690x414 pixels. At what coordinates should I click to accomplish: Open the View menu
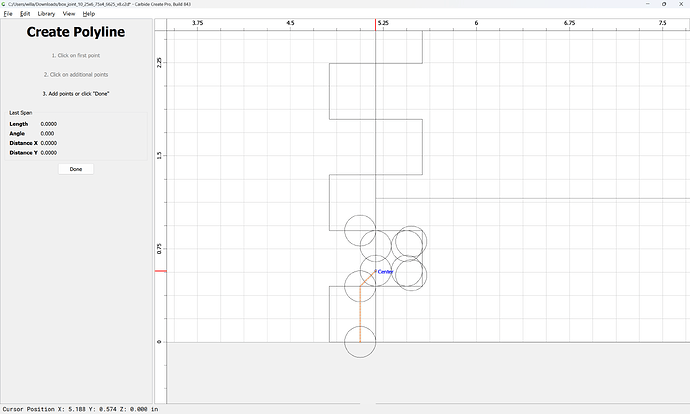[x=69, y=14]
